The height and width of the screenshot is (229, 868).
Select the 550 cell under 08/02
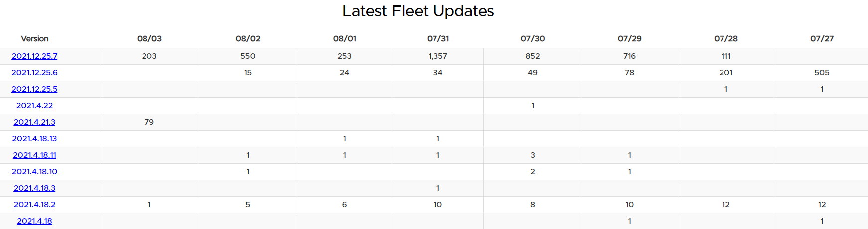(x=248, y=56)
